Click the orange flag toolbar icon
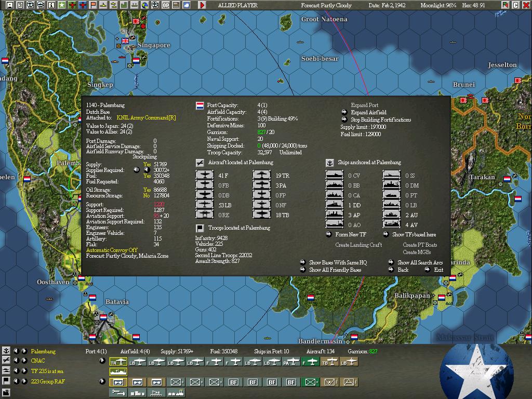 click(92, 5)
